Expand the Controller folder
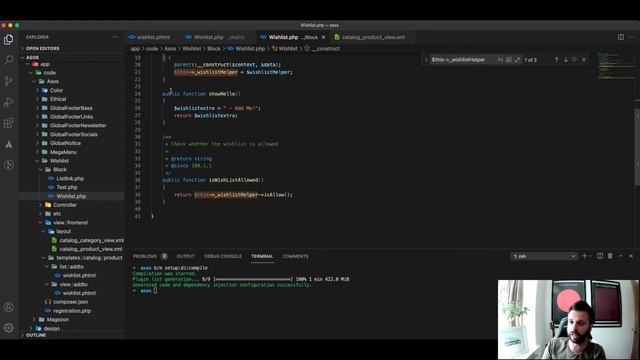This screenshot has height=360, width=640. click(64, 205)
